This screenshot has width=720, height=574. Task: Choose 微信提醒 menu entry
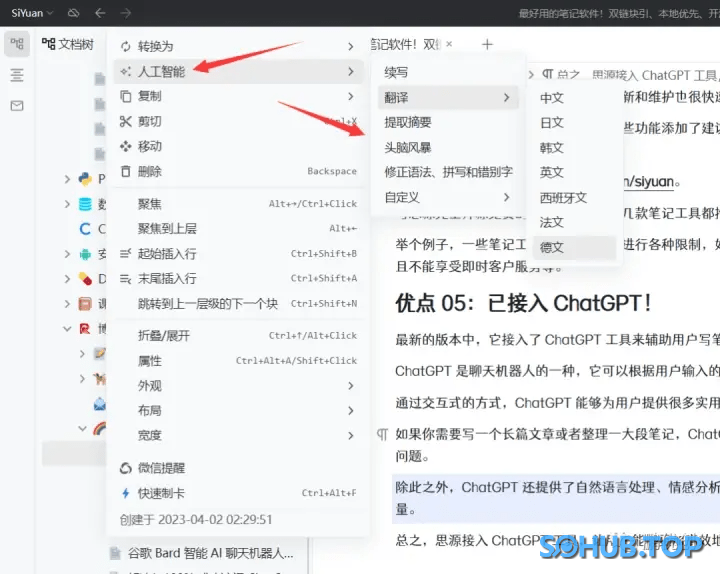coord(237,468)
